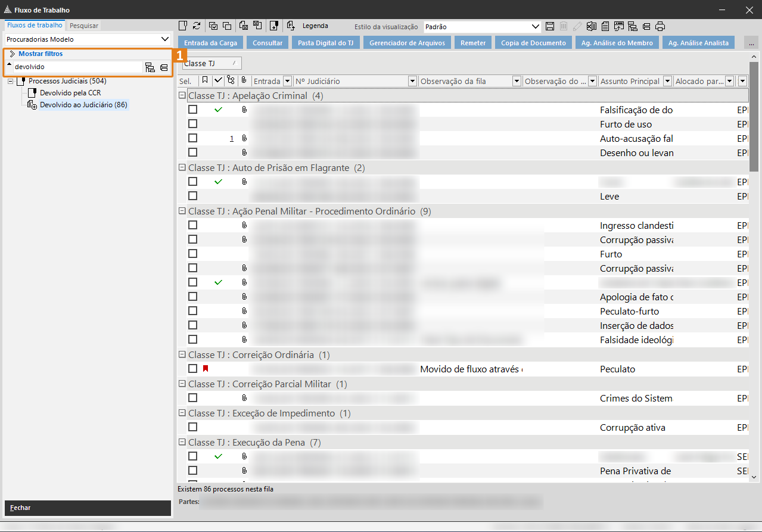Click the Legenda icon before its label
The image size is (762, 532).
[291, 26]
